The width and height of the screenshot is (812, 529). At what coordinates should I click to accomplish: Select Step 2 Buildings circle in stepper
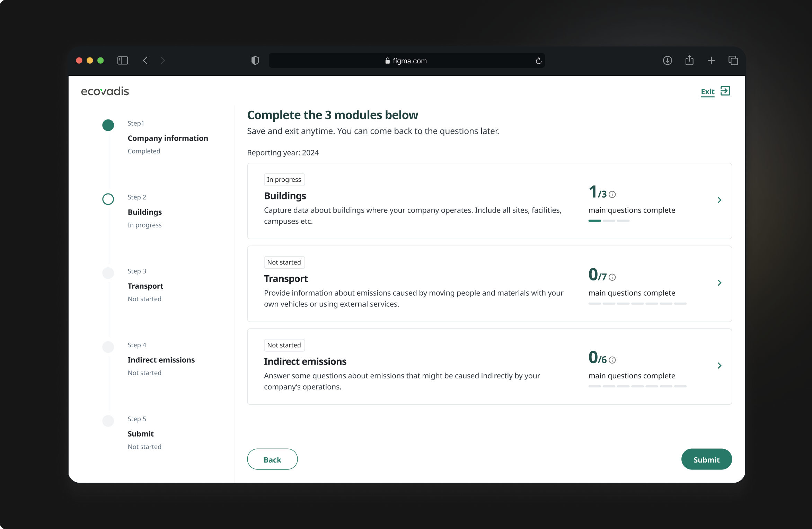(x=108, y=199)
